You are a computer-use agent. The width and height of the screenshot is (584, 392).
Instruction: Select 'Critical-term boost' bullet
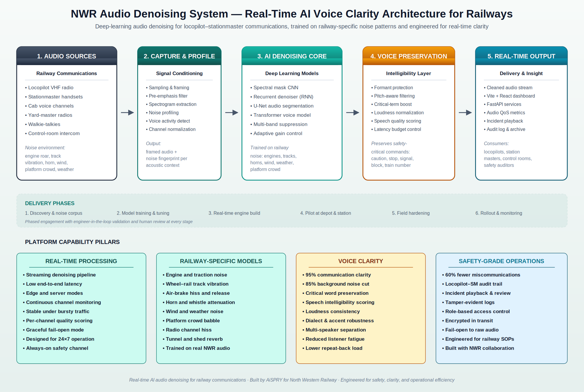click(391, 104)
